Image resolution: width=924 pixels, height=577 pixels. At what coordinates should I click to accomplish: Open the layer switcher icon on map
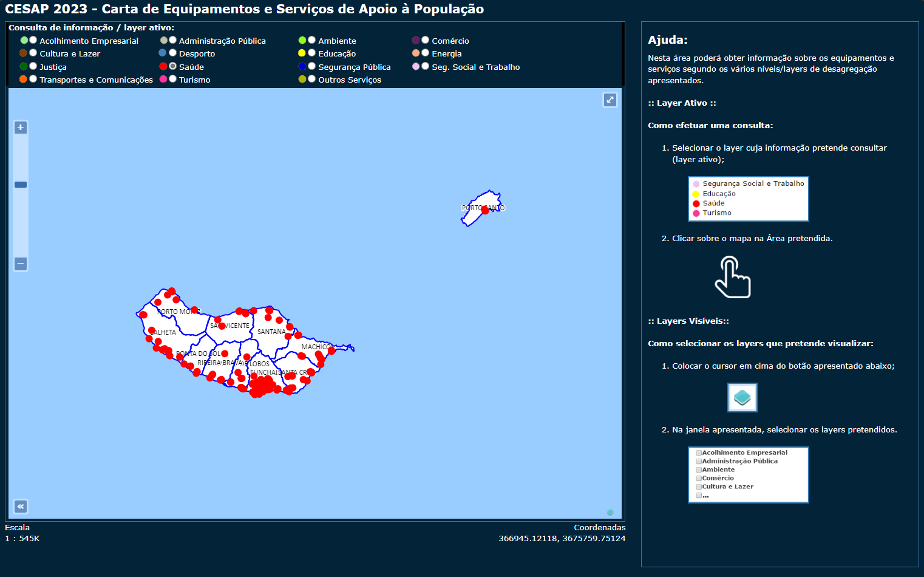(x=610, y=512)
